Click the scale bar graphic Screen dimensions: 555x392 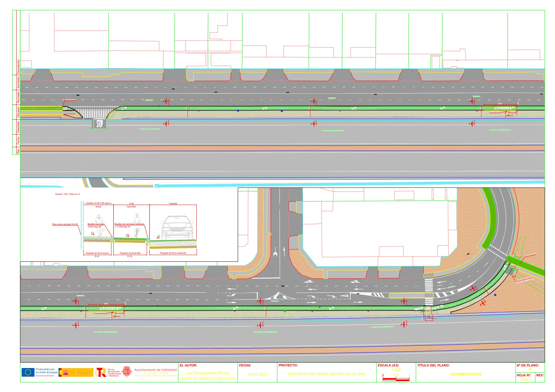(x=396, y=379)
